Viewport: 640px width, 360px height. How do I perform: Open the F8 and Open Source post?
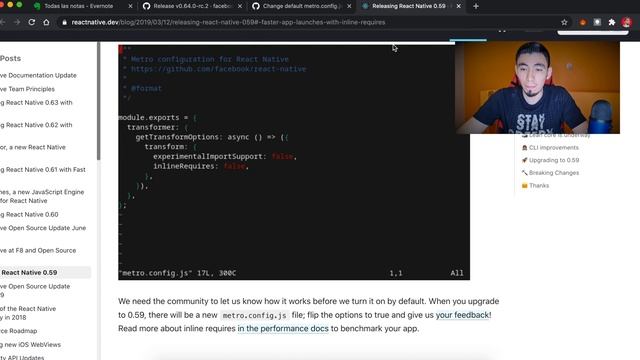(x=38, y=251)
